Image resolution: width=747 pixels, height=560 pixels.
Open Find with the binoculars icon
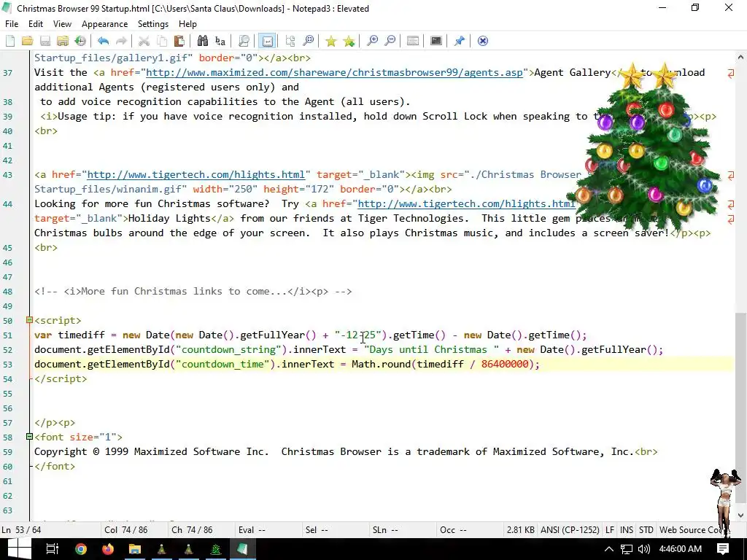tap(203, 41)
